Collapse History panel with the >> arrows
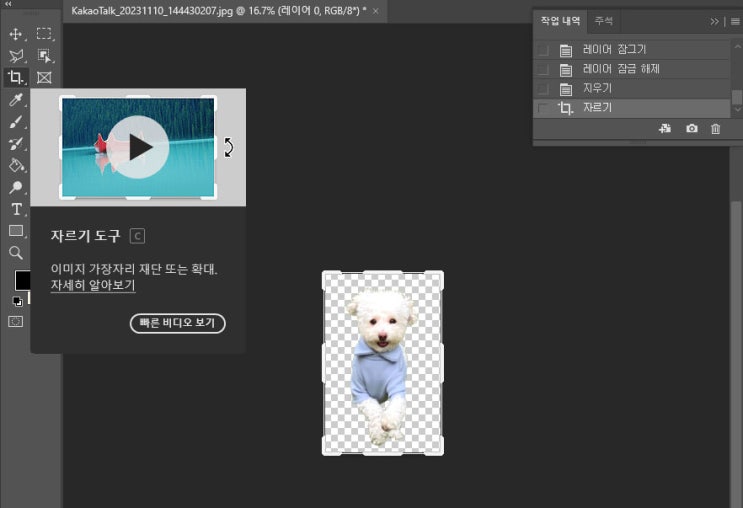This screenshot has height=508, width=743. [x=714, y=22]
